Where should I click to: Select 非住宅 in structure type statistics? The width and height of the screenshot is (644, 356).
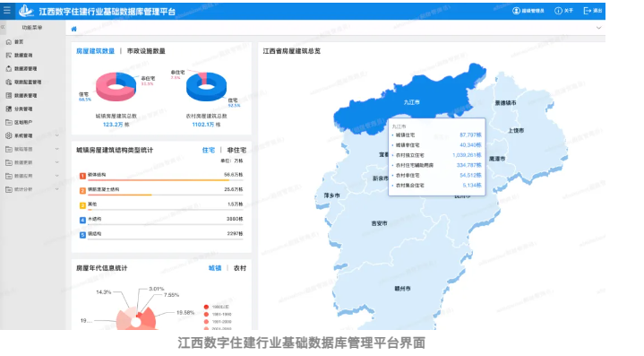237,150
